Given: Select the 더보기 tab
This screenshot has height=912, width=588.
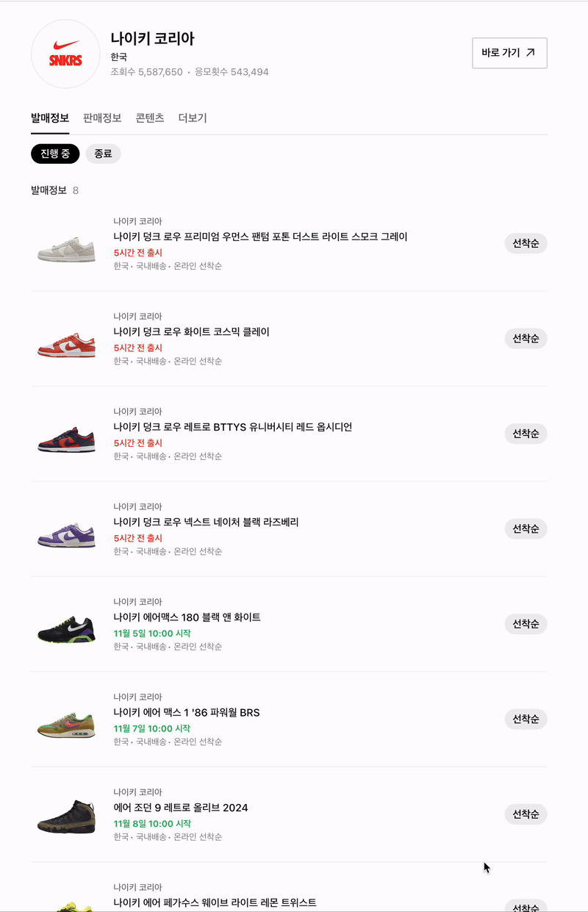Looking at the screenshot, I should (x=193, y=118).
